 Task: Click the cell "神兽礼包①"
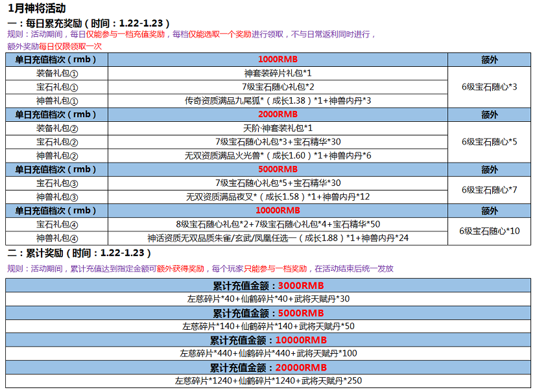click(57, 101)
